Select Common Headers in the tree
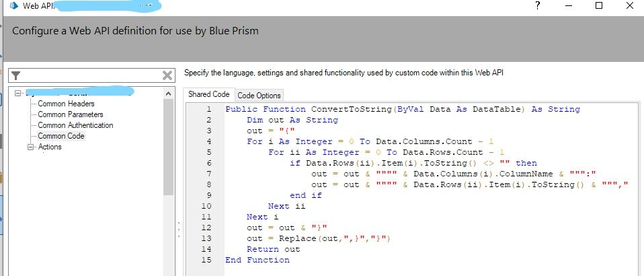644x276 pixels. (66, 104)
